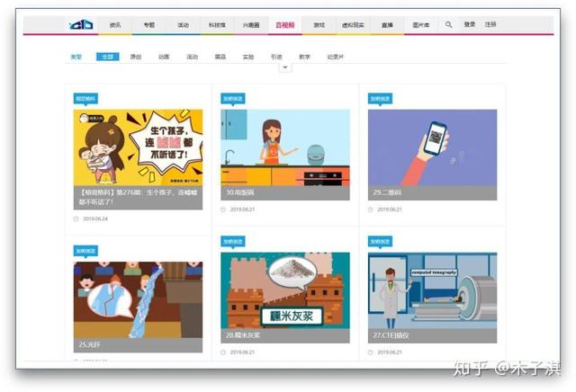The height and width of the screenshot is (392, 576).
Task: Click the title caption 第276期 生个孩子
Action: 138,197
